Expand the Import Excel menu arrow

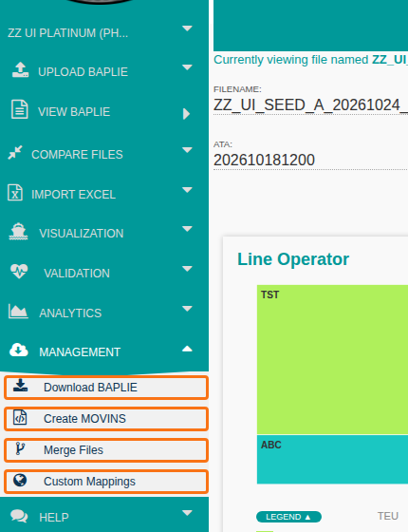pyautogui.click(x=187, y=190)
